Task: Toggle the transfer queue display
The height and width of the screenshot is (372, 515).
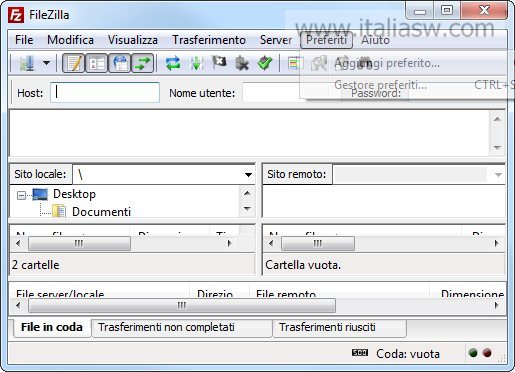Action: [x=143, y=63]
